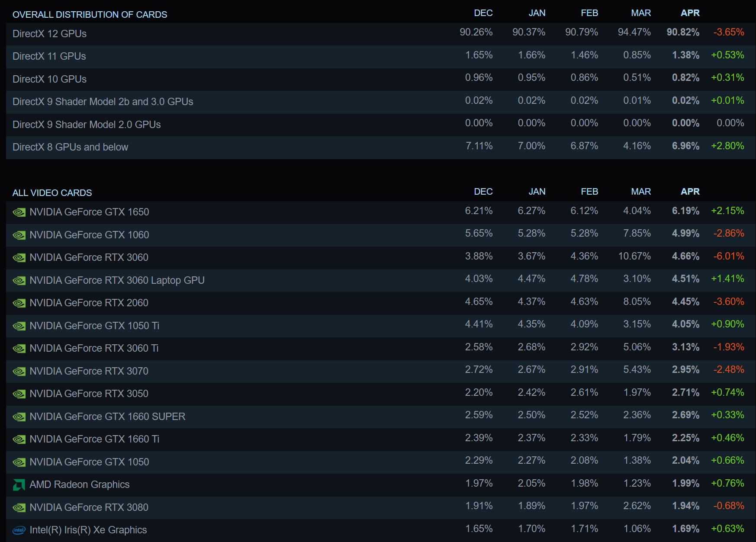Click the Intel logo beside Iris Xe Graphics

click(x=19, y=530)
